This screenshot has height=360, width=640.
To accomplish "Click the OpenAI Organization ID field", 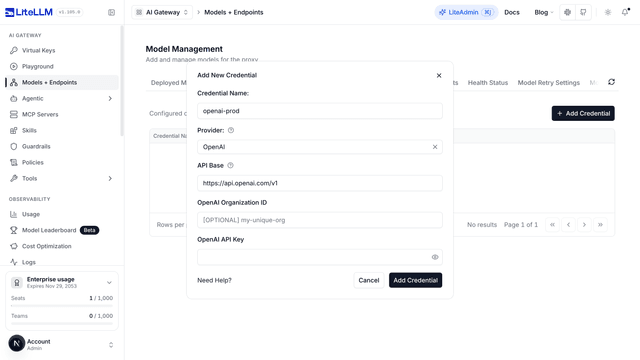I will [320, 220].
